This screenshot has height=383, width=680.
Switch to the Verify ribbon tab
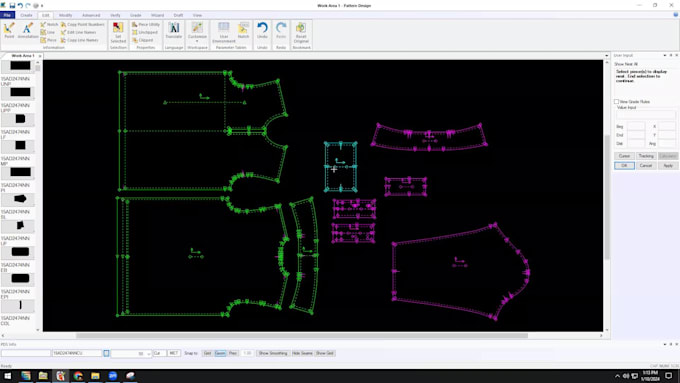click(115, 15)
